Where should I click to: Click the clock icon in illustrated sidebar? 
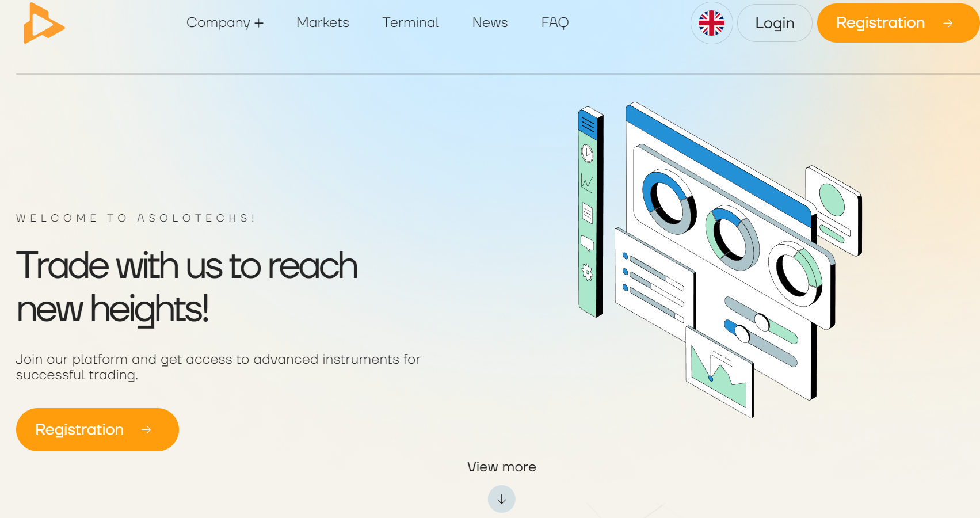pyautogui.click(x=587, y=154)
